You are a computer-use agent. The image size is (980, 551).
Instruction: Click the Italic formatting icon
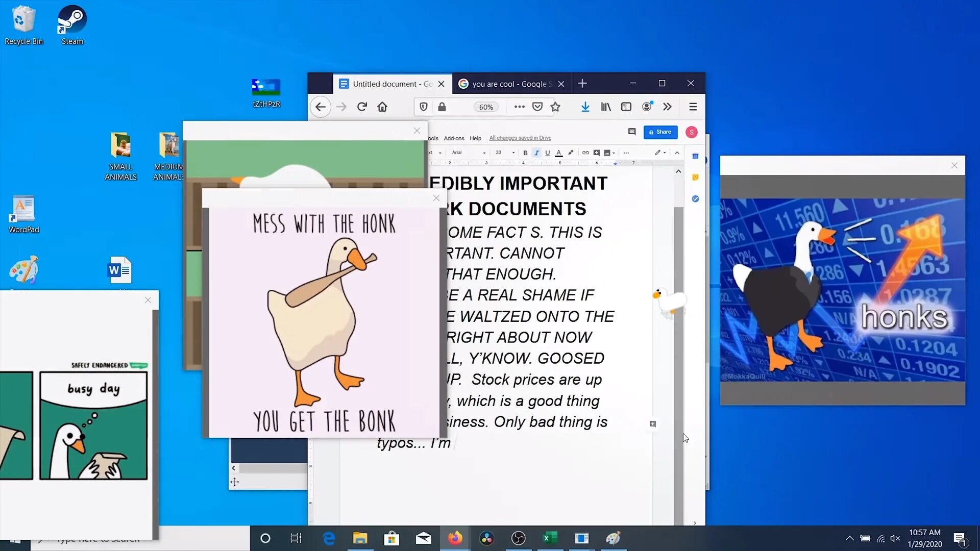pyautogui.click(x=536, y=153)
